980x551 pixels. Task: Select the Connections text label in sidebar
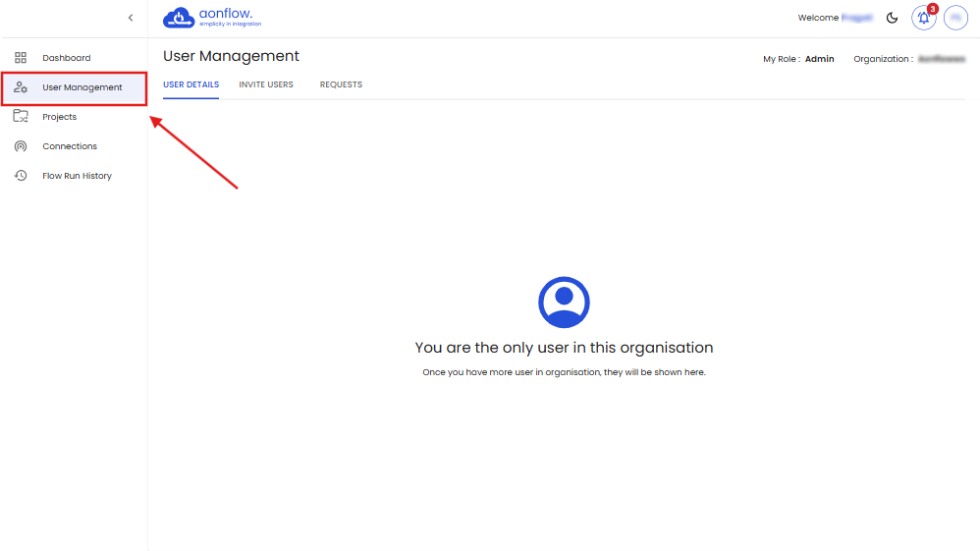[70, 146]
